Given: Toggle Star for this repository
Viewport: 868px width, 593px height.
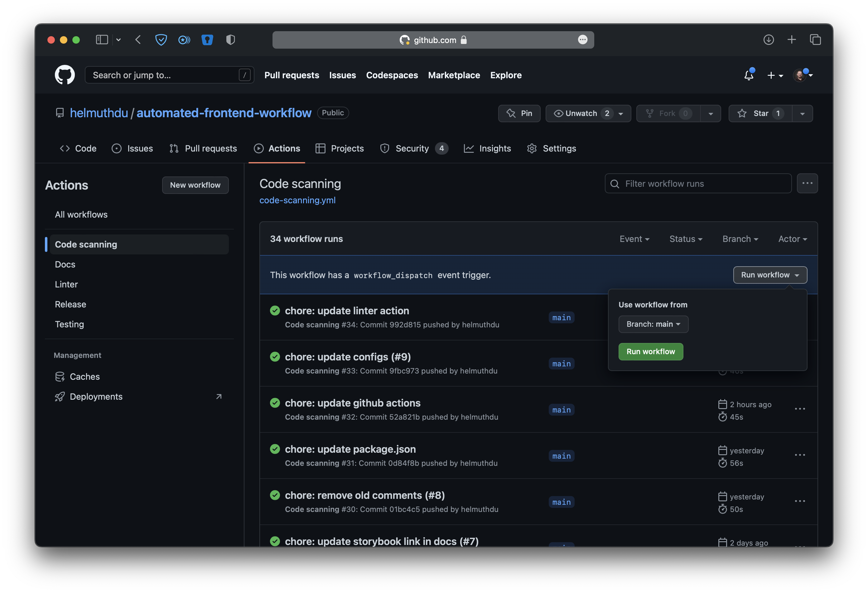Looking at the screenshot, I should tap(760, 113).
